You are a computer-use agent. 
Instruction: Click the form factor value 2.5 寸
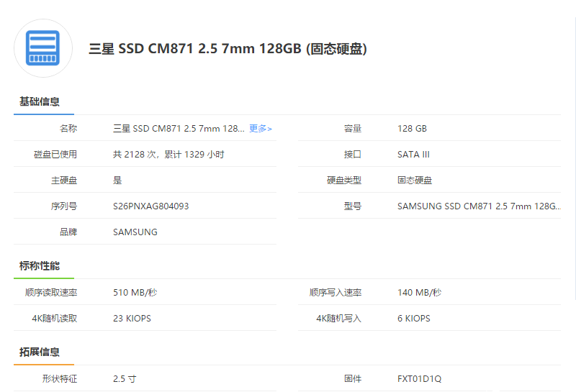click(125, 379)
